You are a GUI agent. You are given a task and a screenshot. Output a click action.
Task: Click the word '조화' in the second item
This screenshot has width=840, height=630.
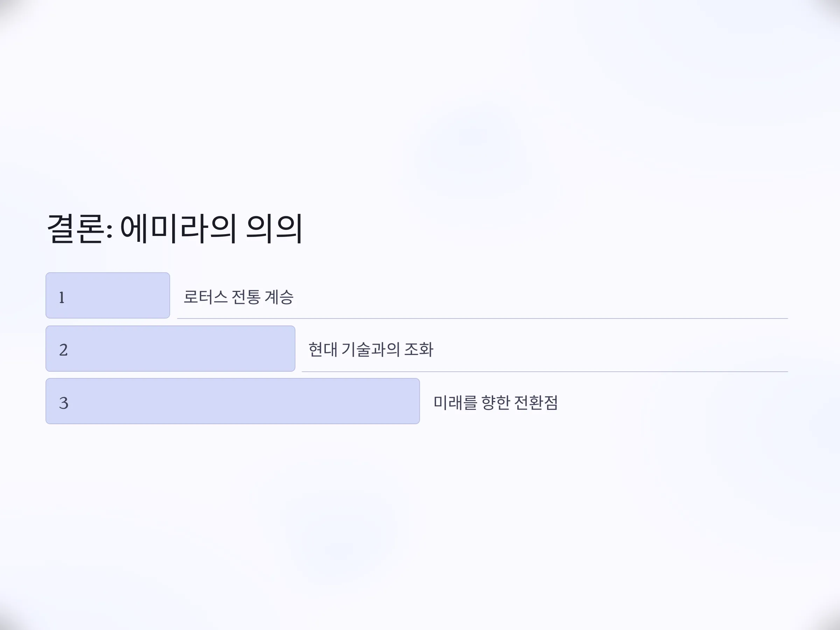pos(419,349)
